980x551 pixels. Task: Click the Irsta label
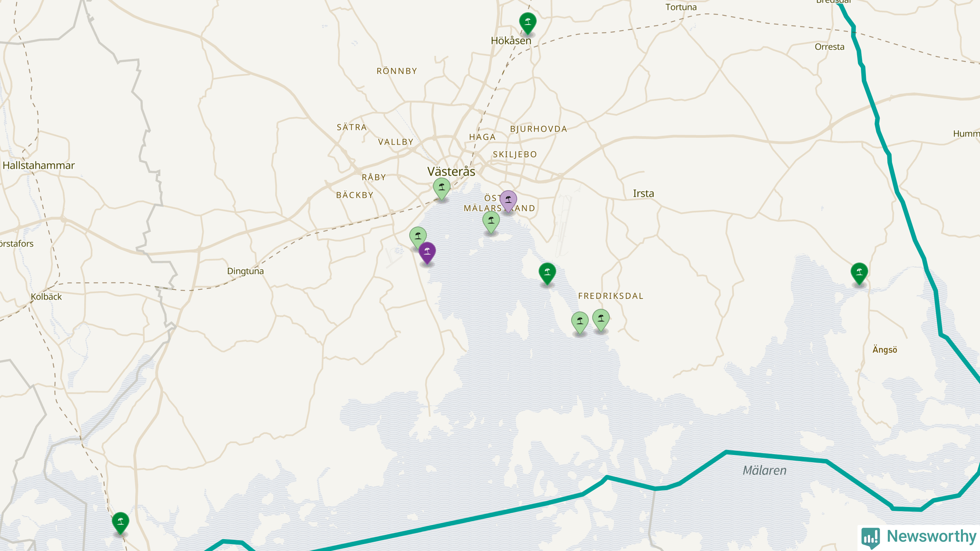pyautogui.click(x=644, y=194)
